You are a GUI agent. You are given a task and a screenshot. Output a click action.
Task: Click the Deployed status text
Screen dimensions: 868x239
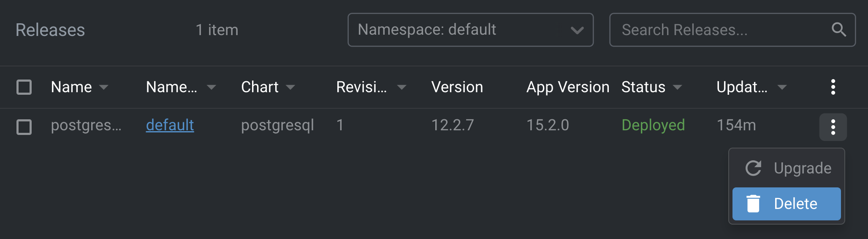point(653,125)
